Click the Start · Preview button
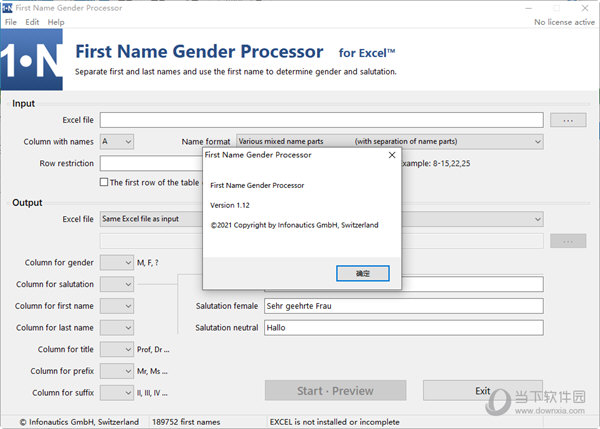The height and width of the screenshot is (429, 600). pos(335,391)
